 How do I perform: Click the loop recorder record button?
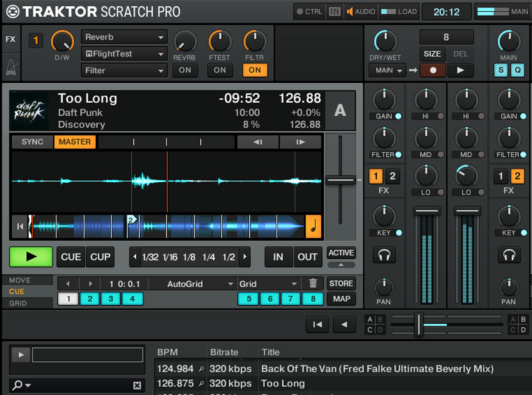point(433,70)
